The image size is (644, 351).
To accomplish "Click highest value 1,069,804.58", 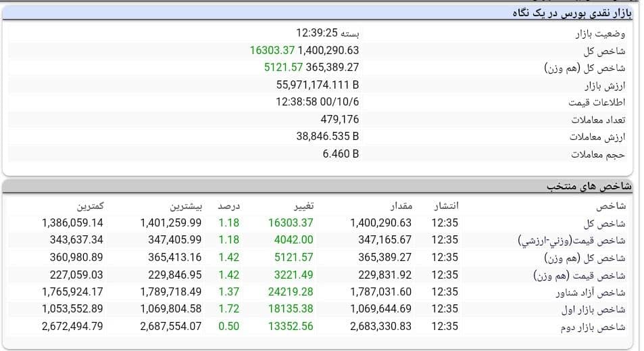I will tap(171, 308).
